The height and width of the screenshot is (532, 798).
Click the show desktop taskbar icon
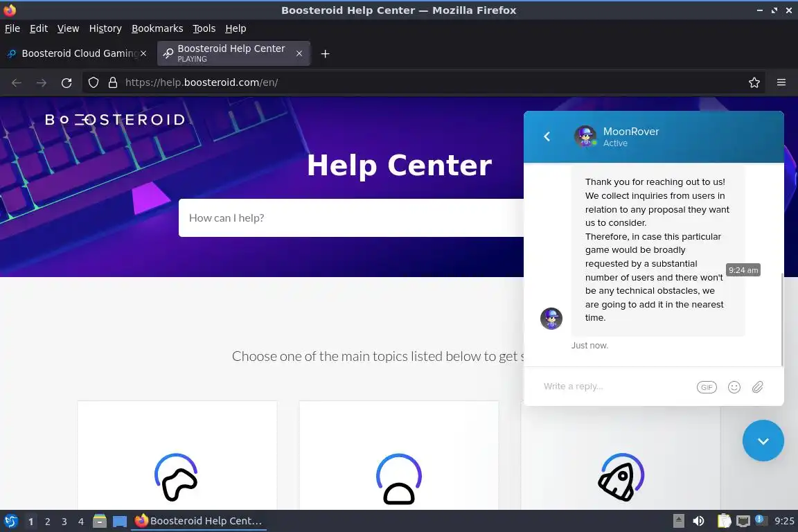pos(120,521)
